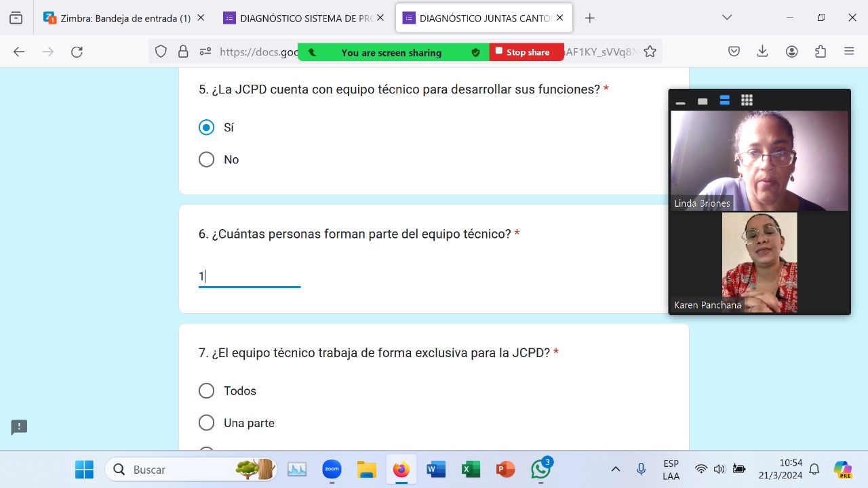868x488 pixels.
Task: Show site security lock information
Action: pyautogui.click(x=183, y=52)
